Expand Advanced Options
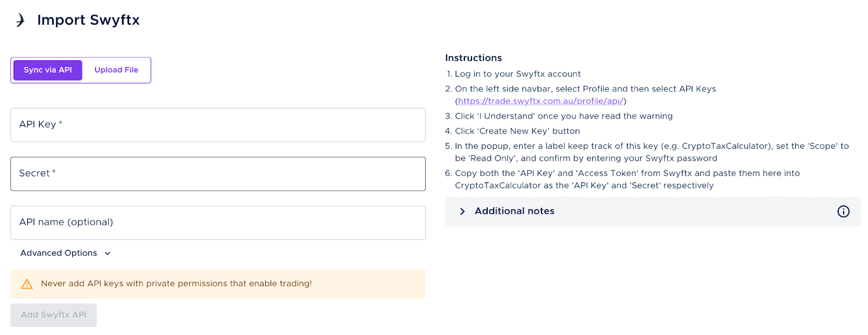This screenshot has height=335, width=868. pos(66,253)
